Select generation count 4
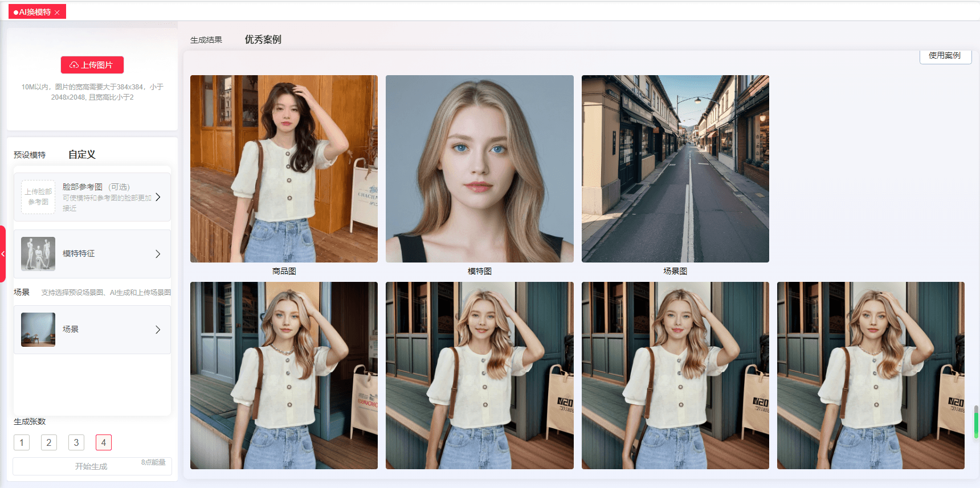Viewport: 980px width, 488px height. (x=104, y=442)
